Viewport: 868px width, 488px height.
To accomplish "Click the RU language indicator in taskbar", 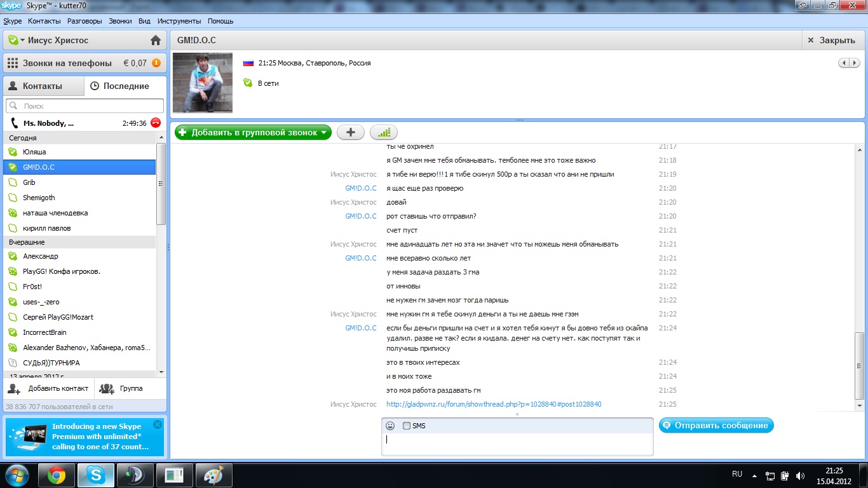I will 737,474.
